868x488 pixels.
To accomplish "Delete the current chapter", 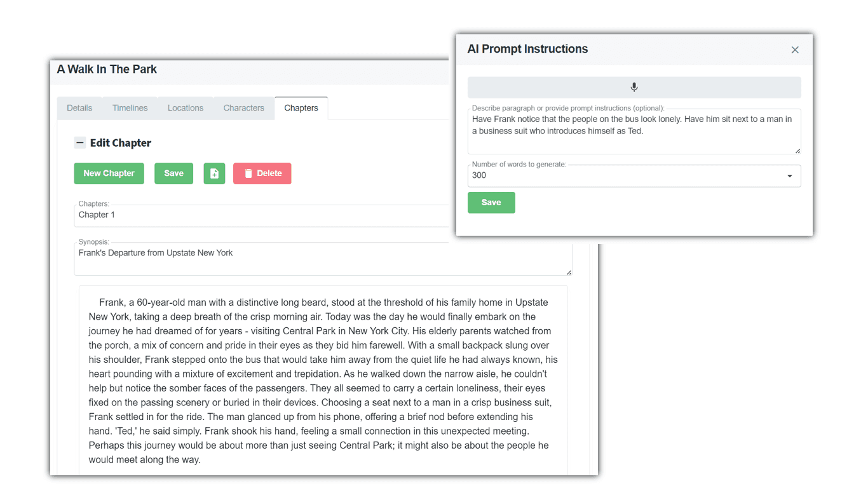I will (x=262, y=173).
